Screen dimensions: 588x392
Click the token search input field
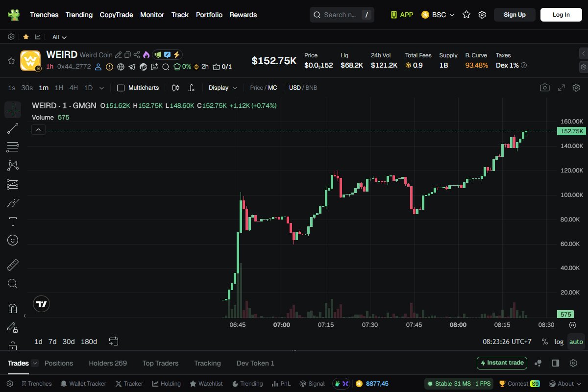click(342, 15)
